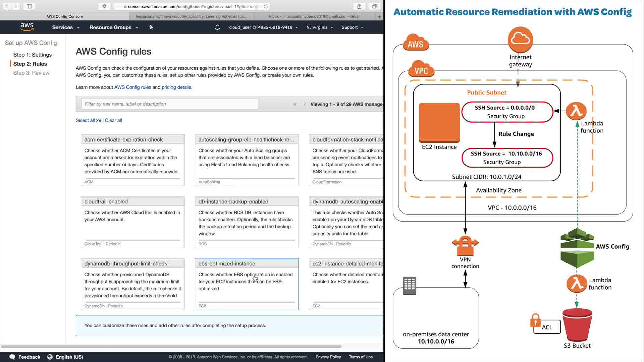Expand the Services dropdown menu
644x362 pixels.
click(66, 27)
